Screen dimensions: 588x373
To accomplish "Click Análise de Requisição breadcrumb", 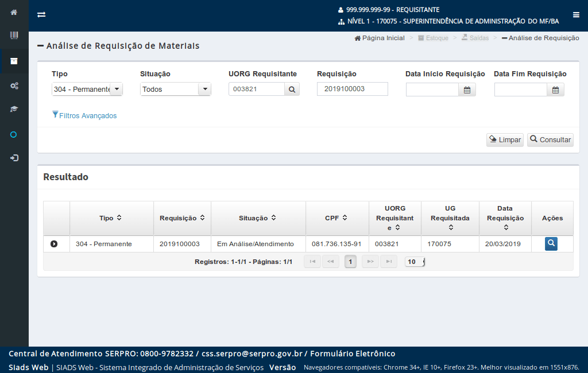I will pos(540,38).
